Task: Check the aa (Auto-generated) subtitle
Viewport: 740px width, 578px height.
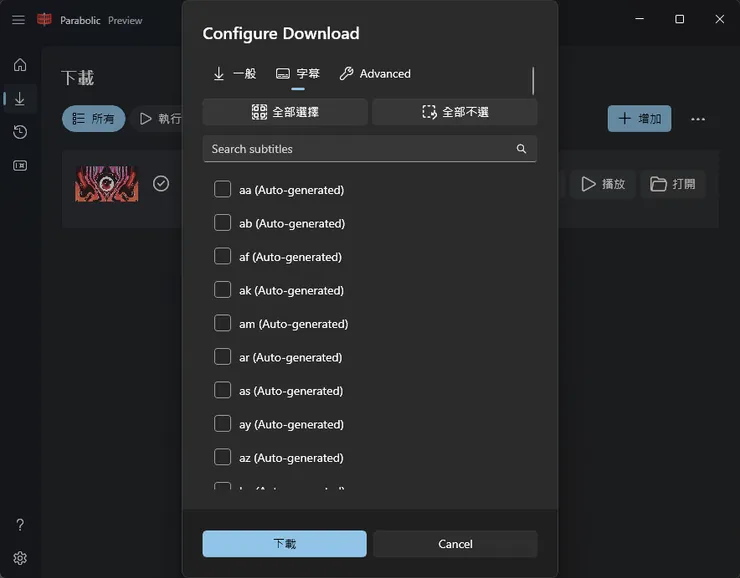Action: click(x=222, y=189)
